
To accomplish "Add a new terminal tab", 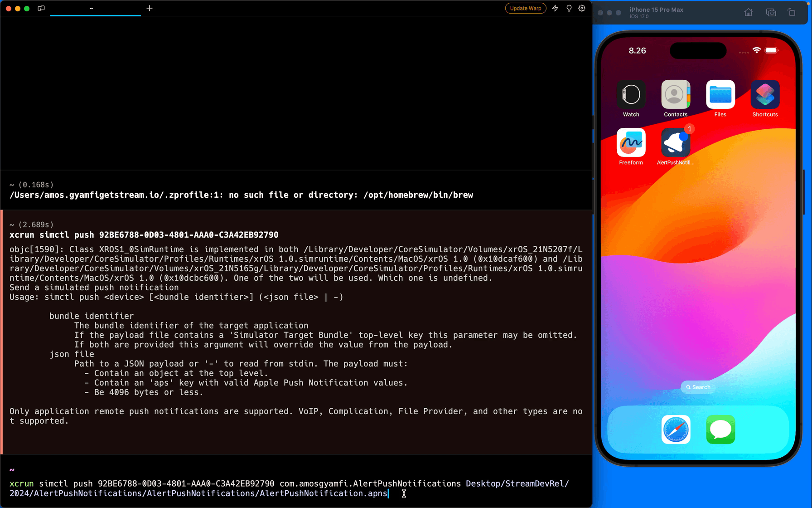I will (150, 8).
